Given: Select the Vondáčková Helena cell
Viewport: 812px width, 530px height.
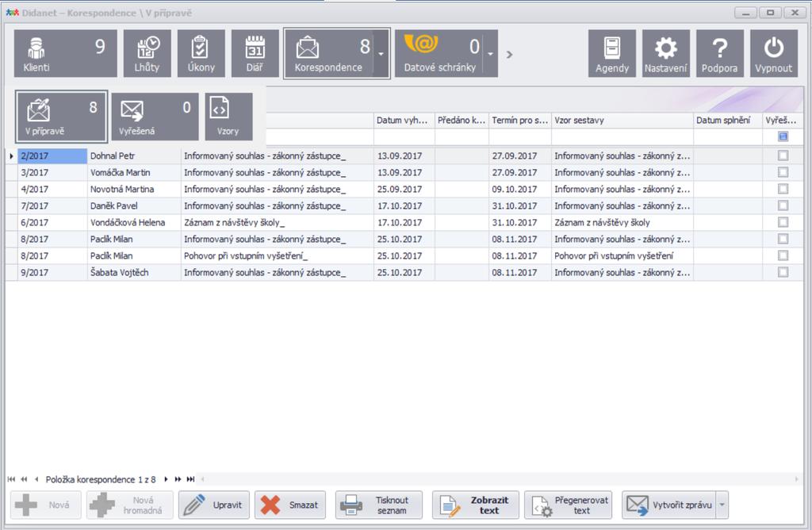Looking at the screenshot, I should pos(134,222).
